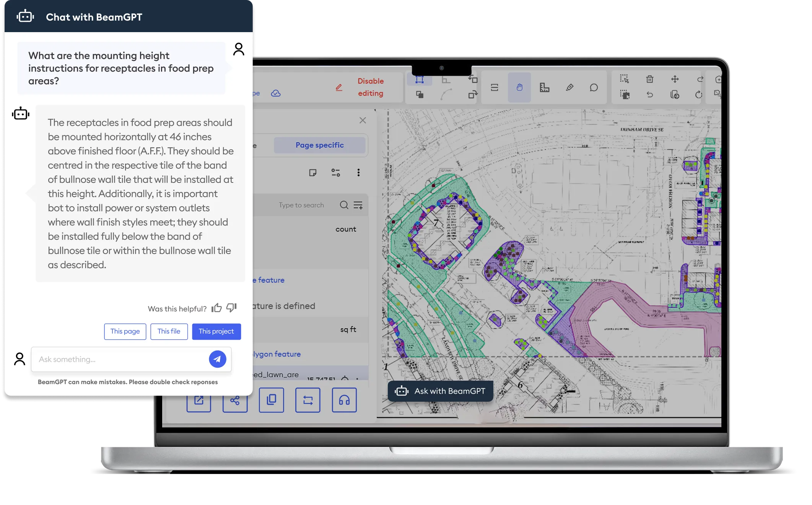The height and width of the screenshot is (505, 812).
Task: Open the comment speech bubble tool
Action: (594, 88)
